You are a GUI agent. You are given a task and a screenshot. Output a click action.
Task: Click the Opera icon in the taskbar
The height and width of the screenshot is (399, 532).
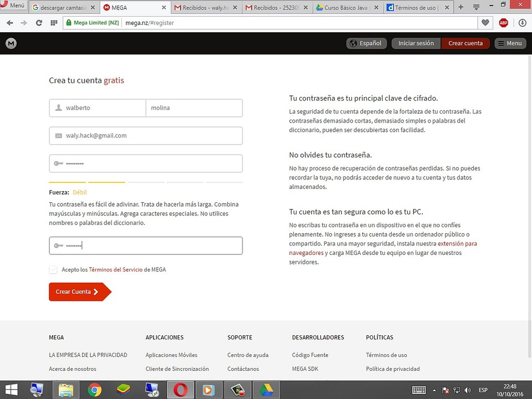tap(181, 390)
